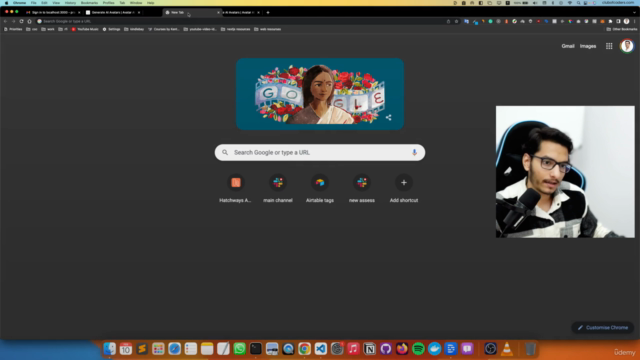Close the New Tab tab
The height and width of the screenshot is (360, 640).
tap(218, 12)
